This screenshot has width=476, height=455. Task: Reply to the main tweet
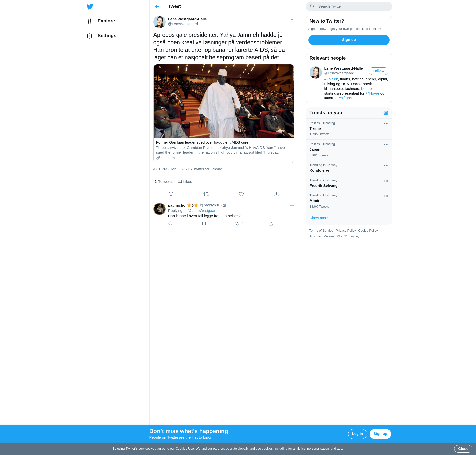click(x=171, y=194)
